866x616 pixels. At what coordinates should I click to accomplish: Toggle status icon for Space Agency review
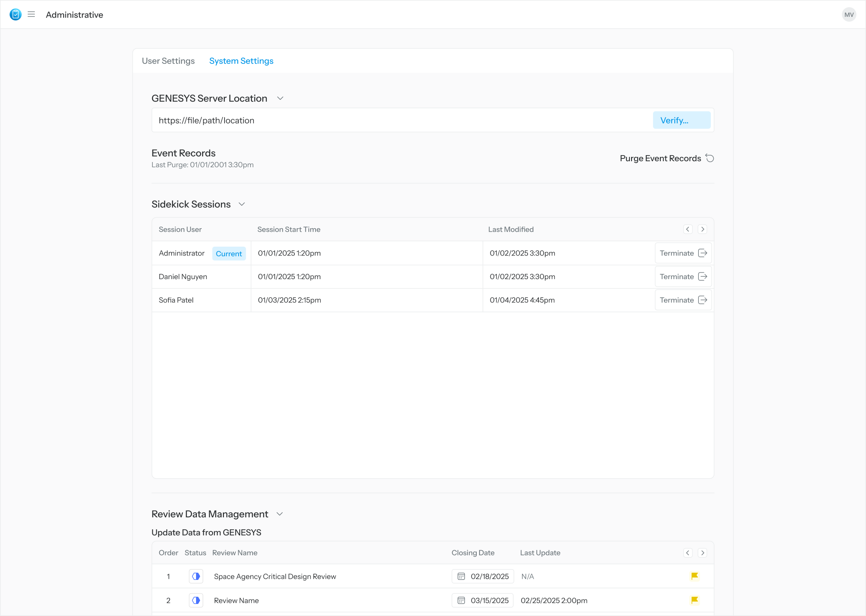click(x=196, y=576)
